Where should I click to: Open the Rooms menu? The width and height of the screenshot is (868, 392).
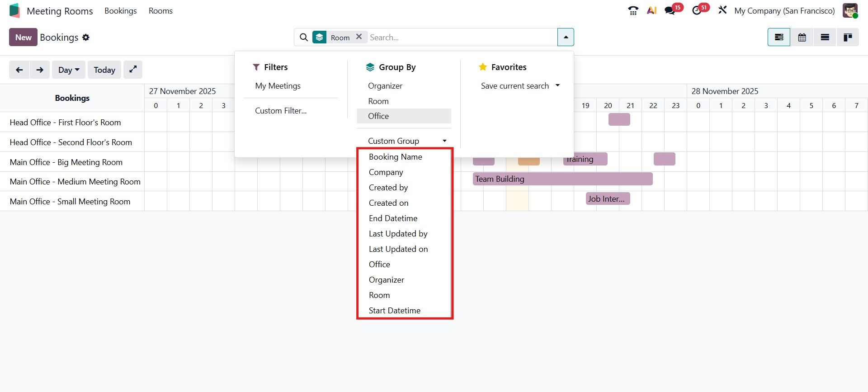pos(160,11)
